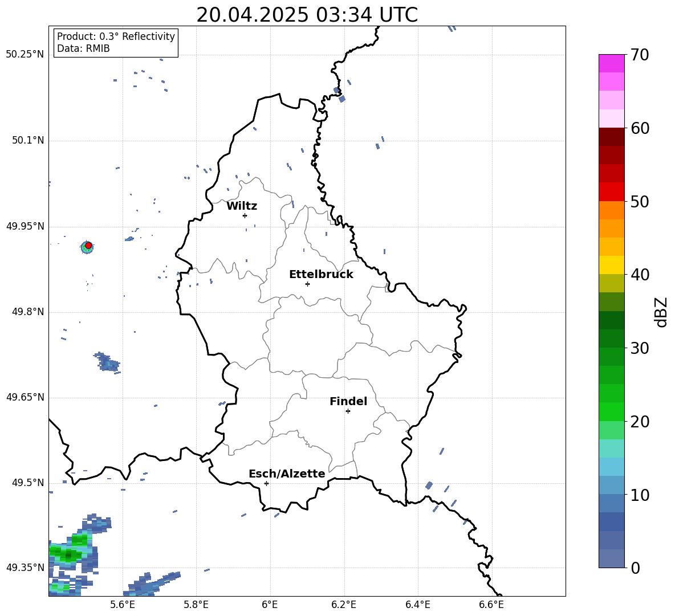The height and width of the screenshot is (616, 675).
Task: Click the 49.65°N latitude label
Action: tap(25, 397)
